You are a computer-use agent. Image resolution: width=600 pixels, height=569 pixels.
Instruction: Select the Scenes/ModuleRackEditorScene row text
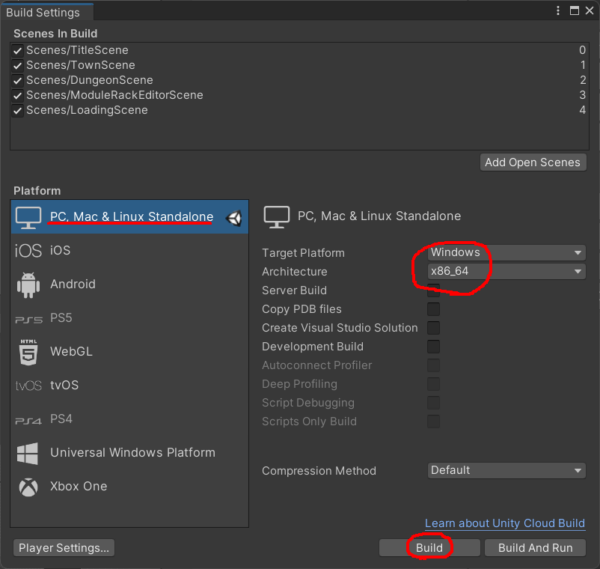[x=114, y=95]
